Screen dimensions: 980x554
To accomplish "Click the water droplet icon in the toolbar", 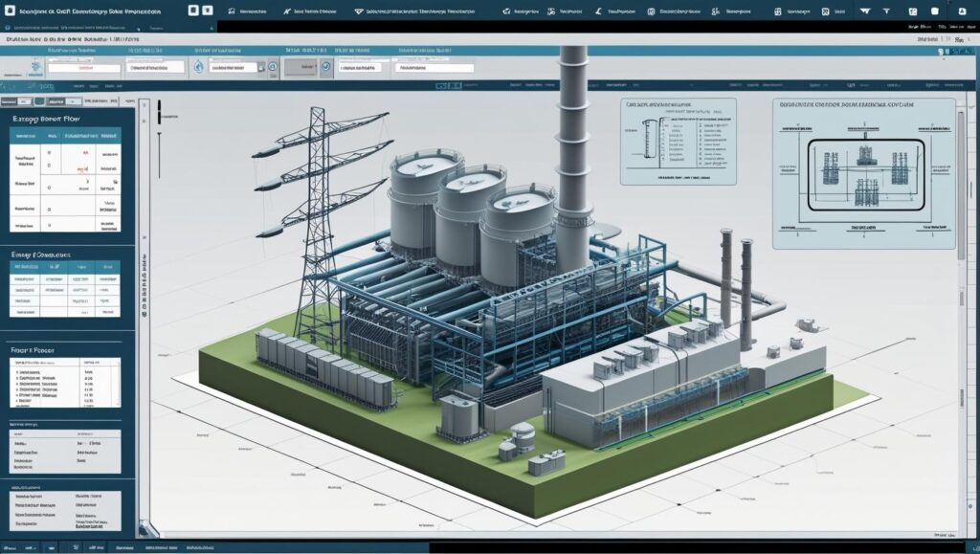I will pyautogui.click(x=198, y=67).
